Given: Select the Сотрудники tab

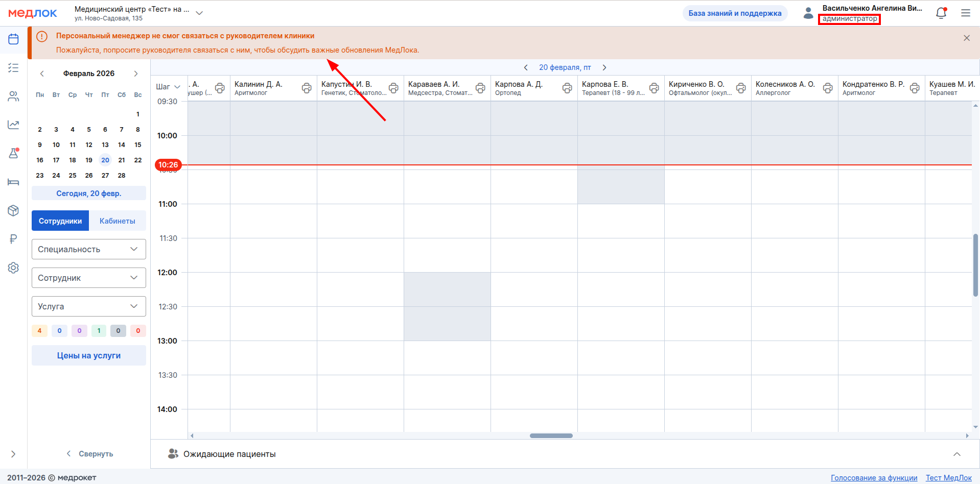Looking at the screenshot, I should 60,221.
